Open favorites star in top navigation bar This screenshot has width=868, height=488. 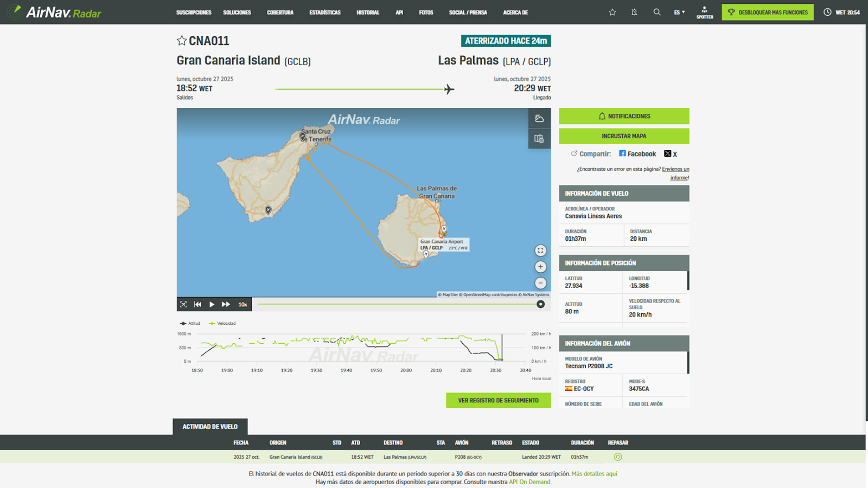click(x=612, y=12)
